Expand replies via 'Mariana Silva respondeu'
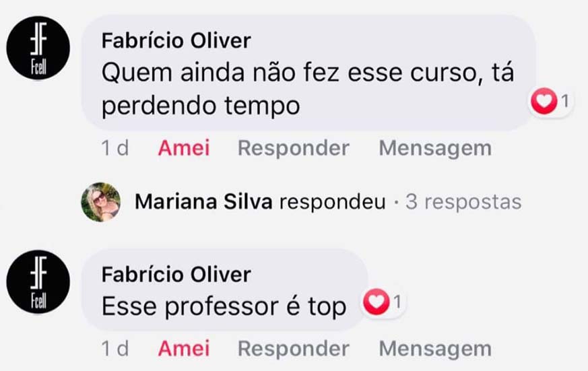The height and width of the screenshot is (371, 588). pos(260,202)
